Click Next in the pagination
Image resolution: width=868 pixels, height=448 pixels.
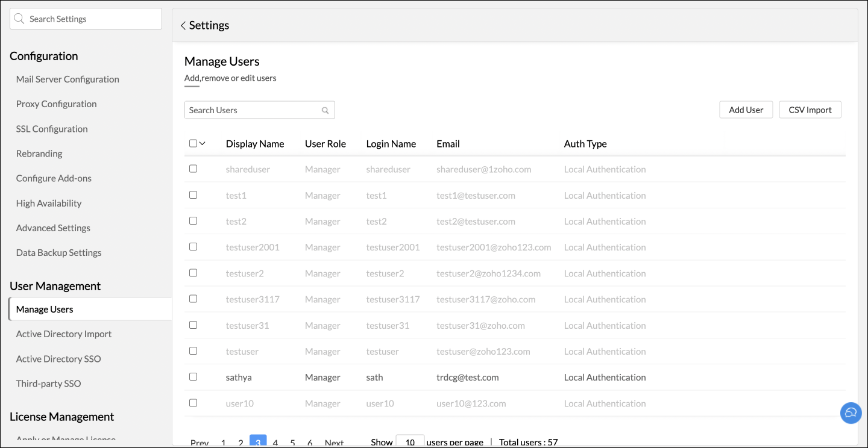coord(334,443)
